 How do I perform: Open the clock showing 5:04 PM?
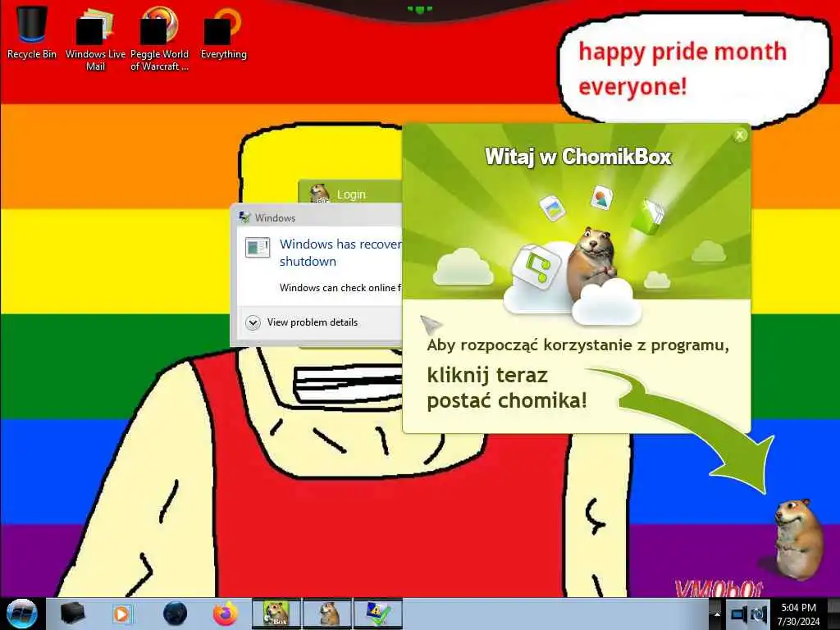coord(799,614)
